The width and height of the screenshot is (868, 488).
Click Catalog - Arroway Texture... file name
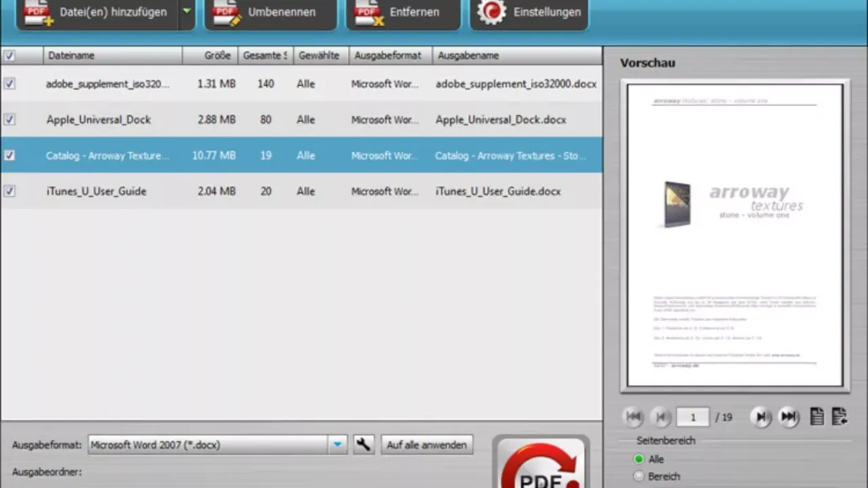[x=108, y=156]
